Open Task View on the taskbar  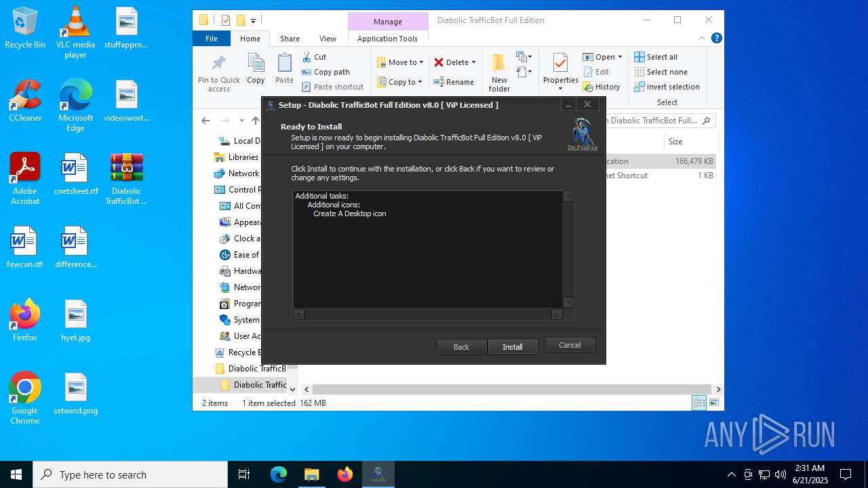click(x=244, y=474)
